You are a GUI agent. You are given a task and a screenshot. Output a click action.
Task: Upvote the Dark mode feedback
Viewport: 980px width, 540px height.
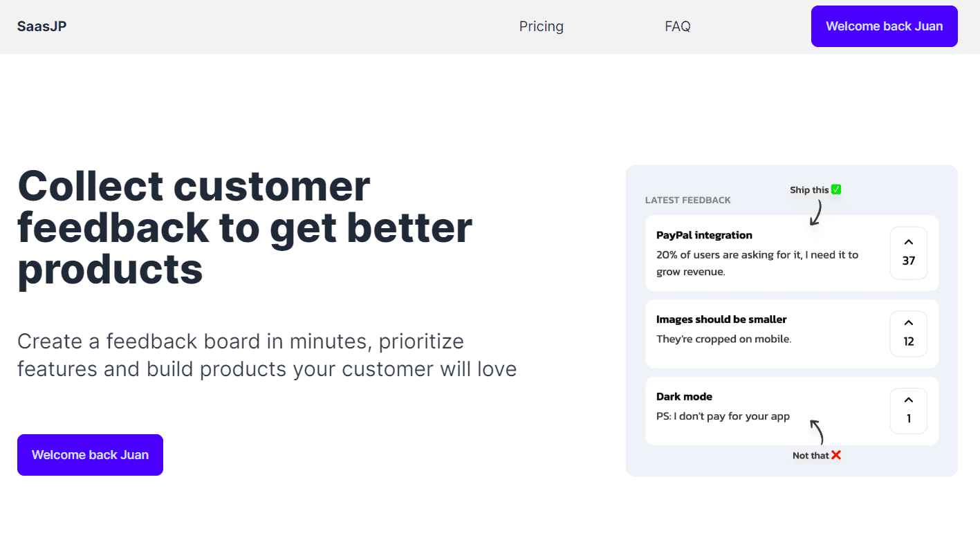tap(908, 411)
